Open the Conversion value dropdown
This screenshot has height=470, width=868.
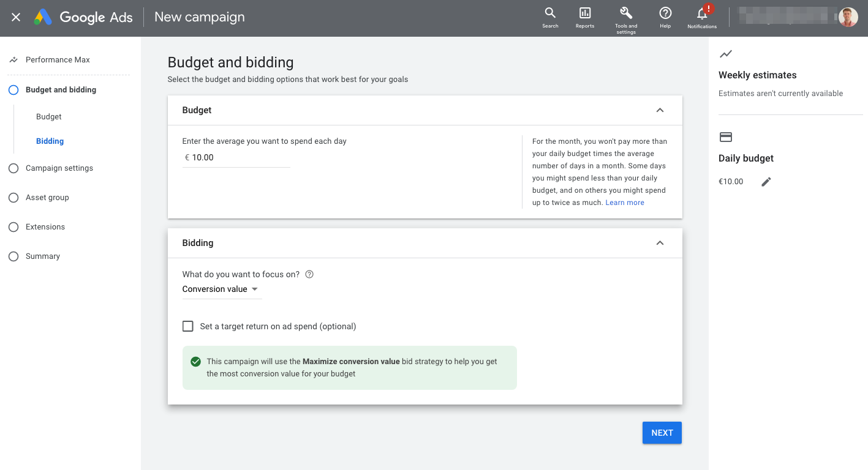point(221,289)
